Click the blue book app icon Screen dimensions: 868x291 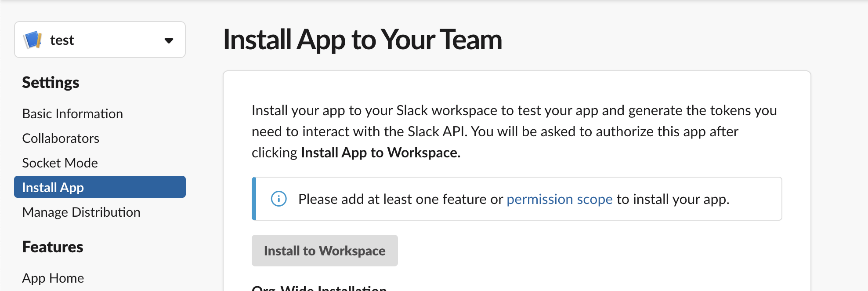[33, 40]
